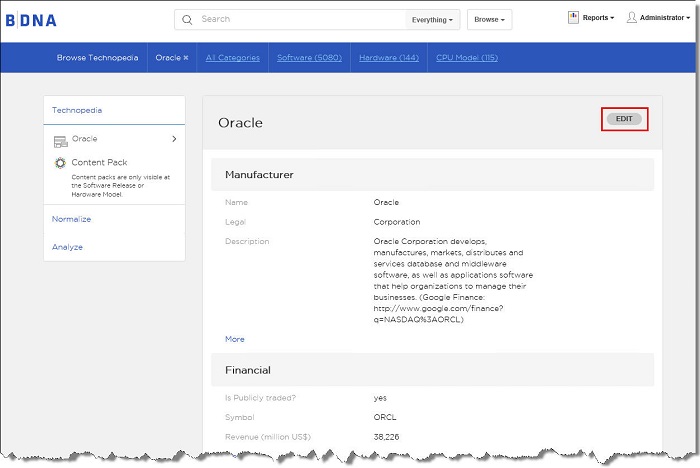
Task: Open the Software (5080) category
Action: (x=309, y=58)
